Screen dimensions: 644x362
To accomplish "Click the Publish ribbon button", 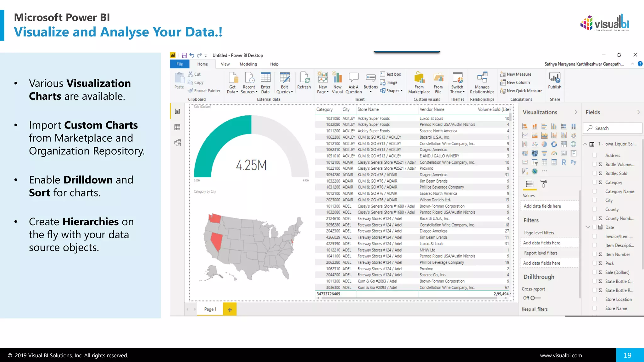I will [555, 80].
